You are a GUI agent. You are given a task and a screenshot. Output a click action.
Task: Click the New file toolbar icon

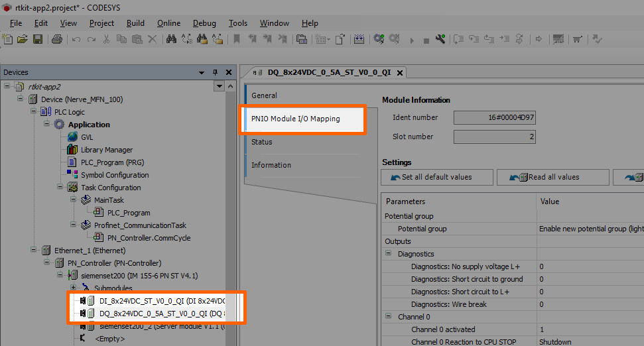coord(8,40)
